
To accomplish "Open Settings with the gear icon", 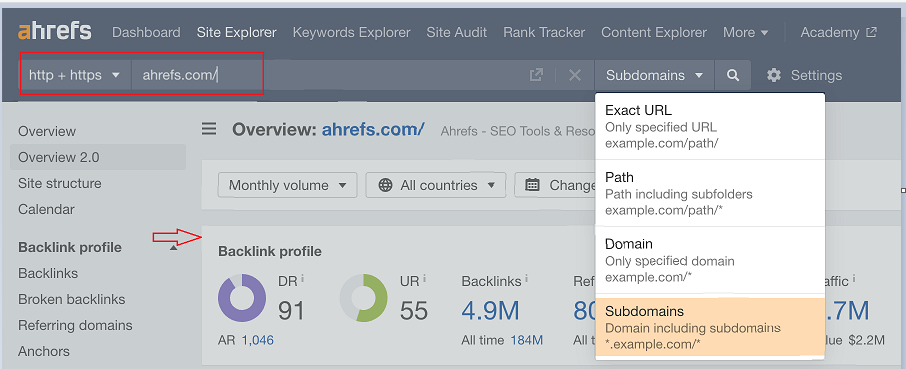I will tap(804, 75).
